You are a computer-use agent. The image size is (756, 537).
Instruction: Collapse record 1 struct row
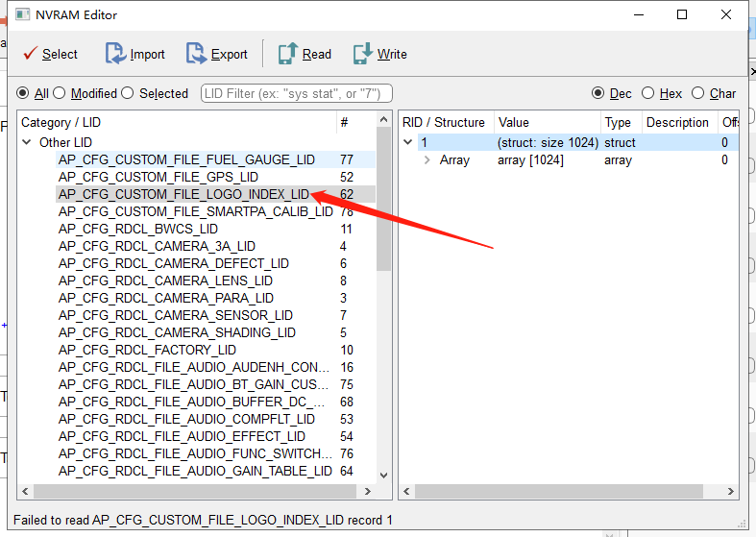(408, 142)
